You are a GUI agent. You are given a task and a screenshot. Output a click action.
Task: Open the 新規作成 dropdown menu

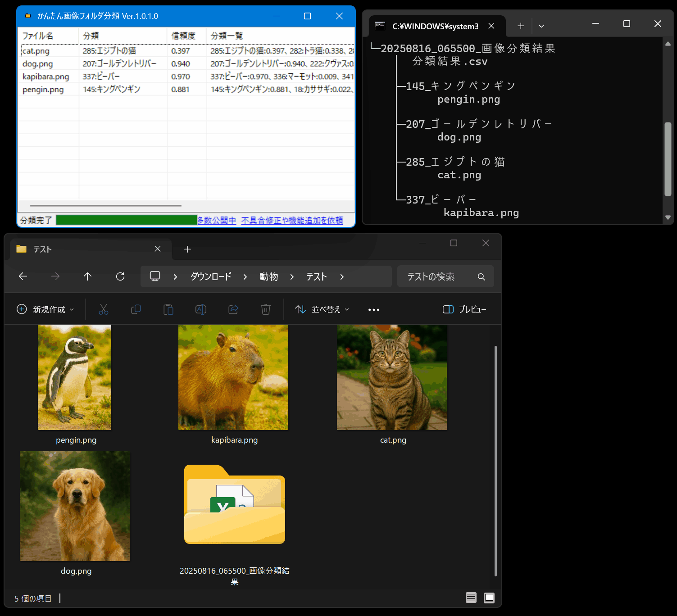click(45, 309)
